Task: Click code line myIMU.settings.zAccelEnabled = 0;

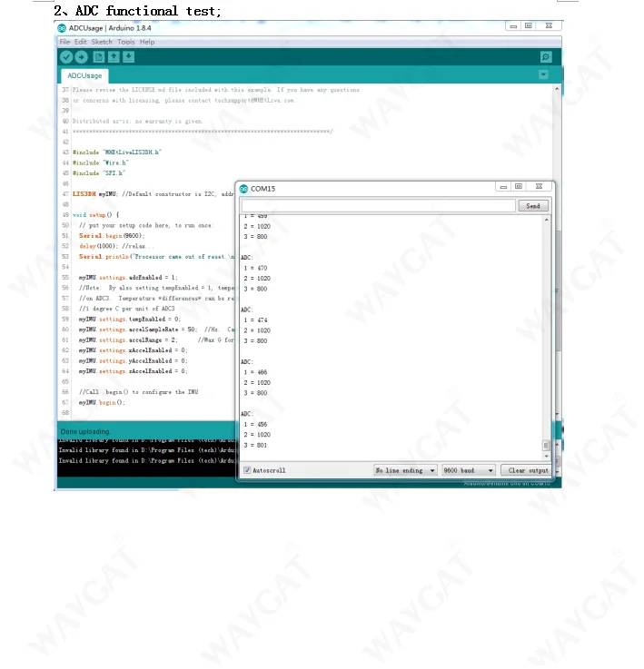Action: [133, 371]
